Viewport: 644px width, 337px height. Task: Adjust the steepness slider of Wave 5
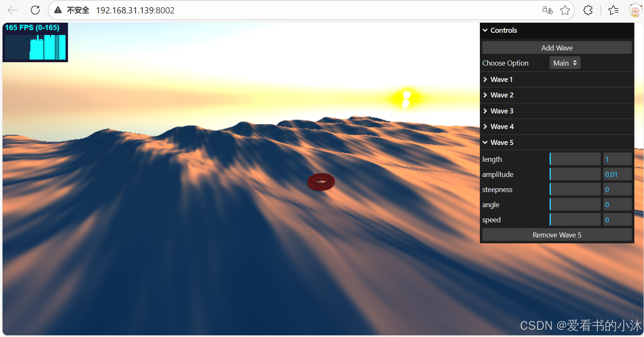[x=575, y=190]
